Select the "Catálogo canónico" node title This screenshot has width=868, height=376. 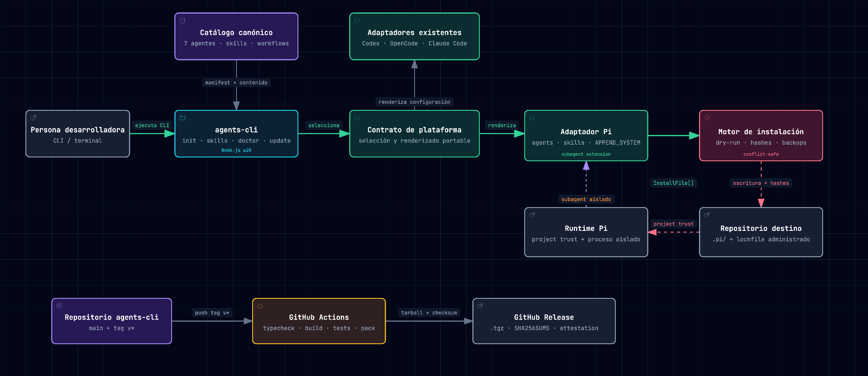tap(236, 33)
